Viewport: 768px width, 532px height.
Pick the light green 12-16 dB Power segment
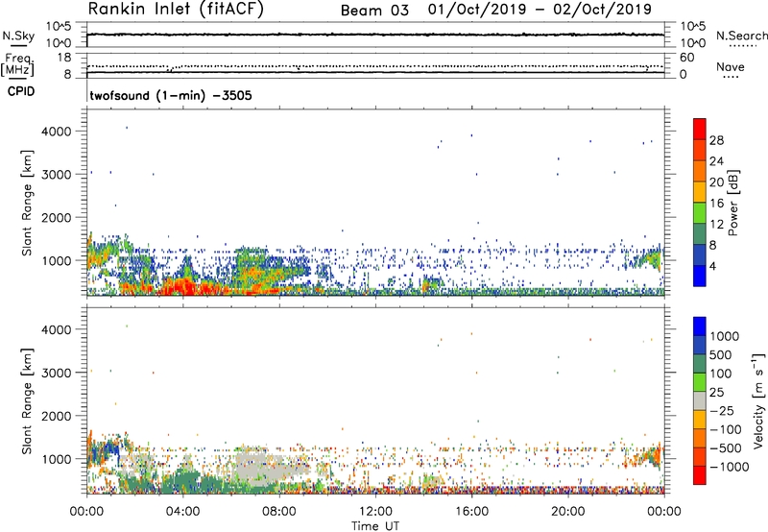tap(700, 212)
